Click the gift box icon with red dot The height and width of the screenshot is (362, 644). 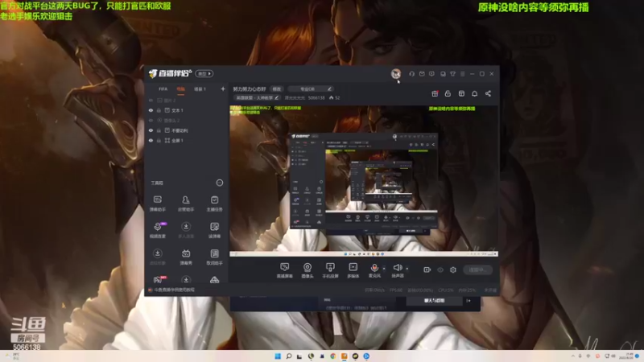(435, 93)
